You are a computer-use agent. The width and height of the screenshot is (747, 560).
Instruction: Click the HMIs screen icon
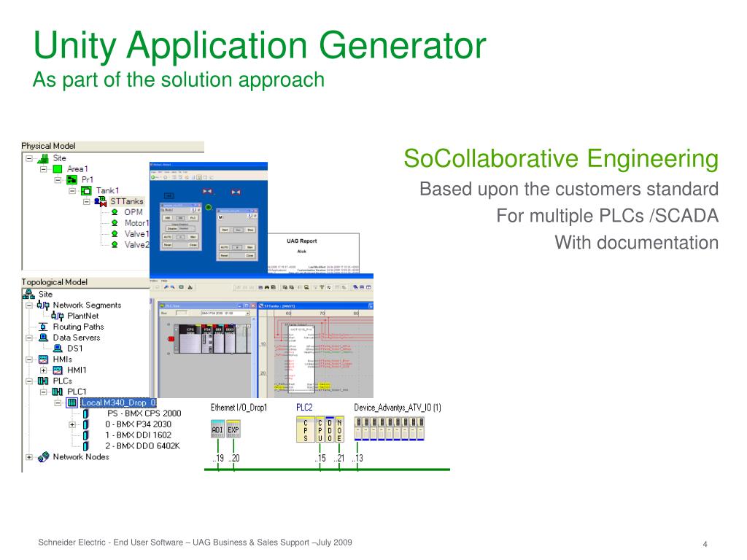click(43, 359)
